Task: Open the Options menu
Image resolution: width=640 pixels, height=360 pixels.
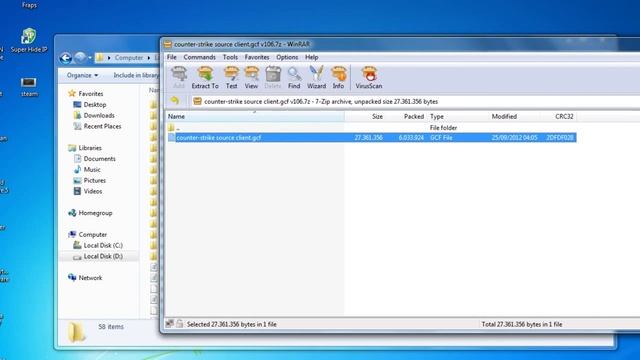Action: coord(287,57)
